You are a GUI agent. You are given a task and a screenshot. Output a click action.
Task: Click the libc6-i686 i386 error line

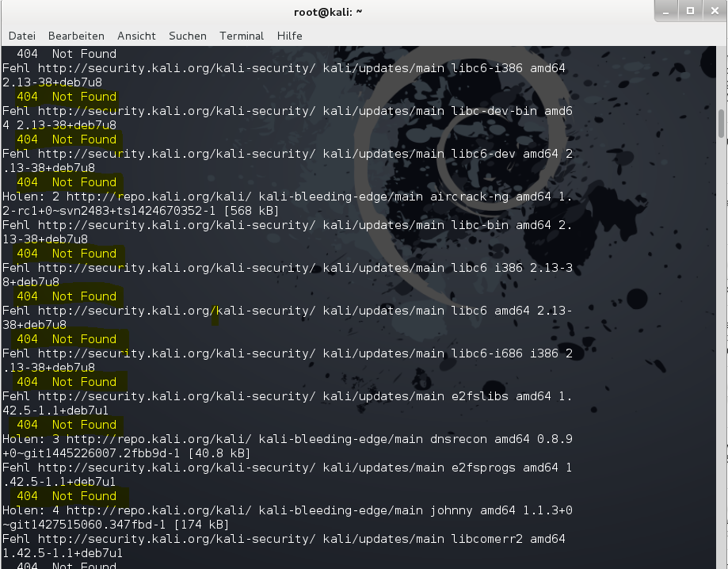pyautogui.click(x=288, y=353)
